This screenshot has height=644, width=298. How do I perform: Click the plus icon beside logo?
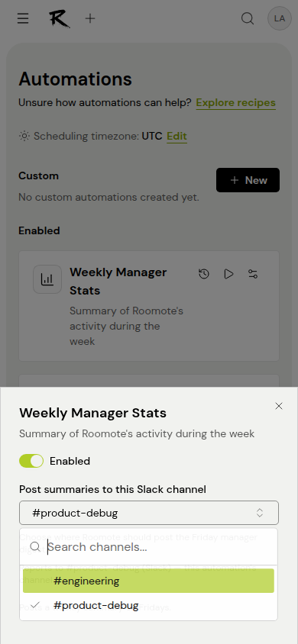tap(90, 18)
